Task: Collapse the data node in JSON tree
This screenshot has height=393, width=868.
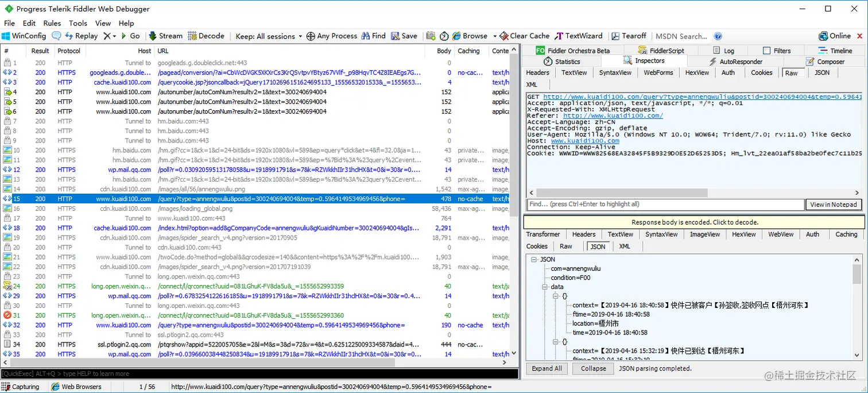Action: pyautogui.click(x=544, y=287)
